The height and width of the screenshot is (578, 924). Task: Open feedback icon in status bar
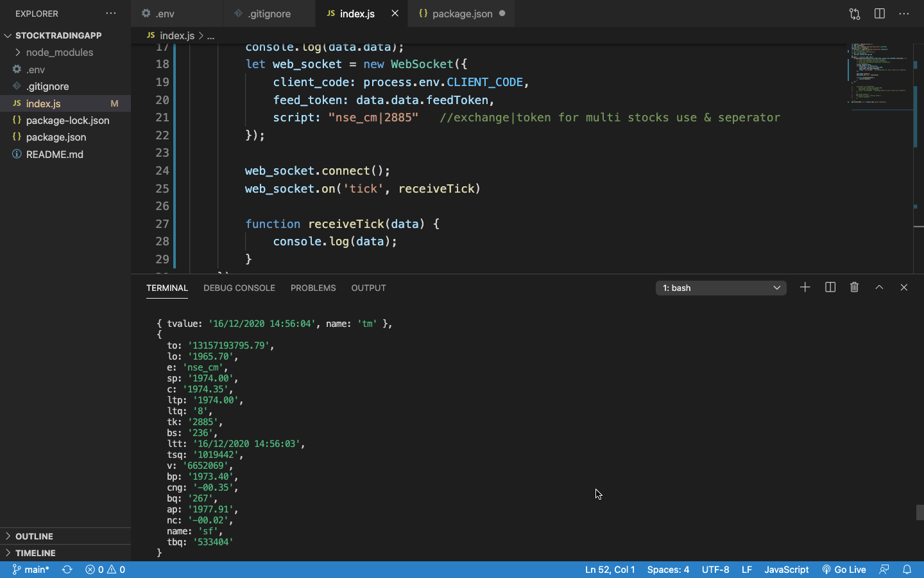click(x=884, y=570)
